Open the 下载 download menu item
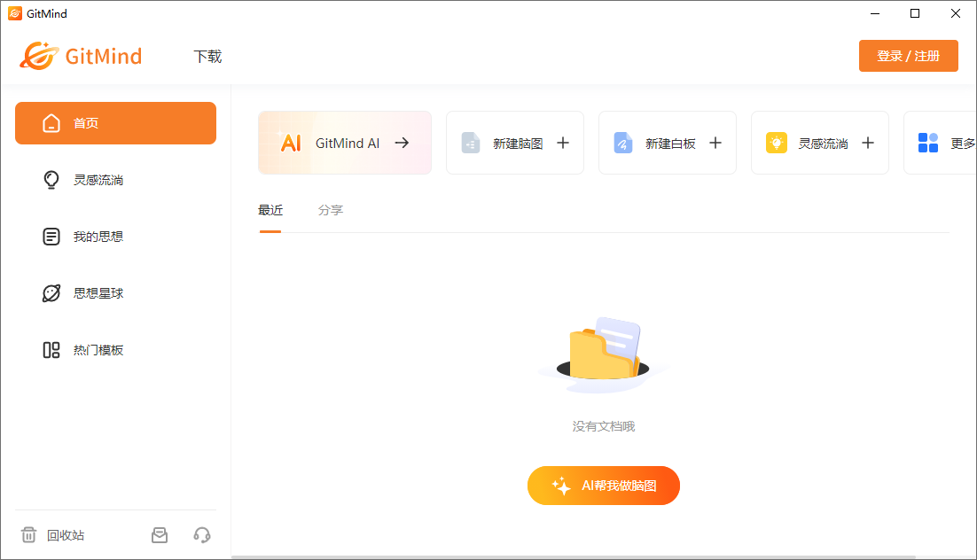This screenshot has height=560, width=977. 207,57
